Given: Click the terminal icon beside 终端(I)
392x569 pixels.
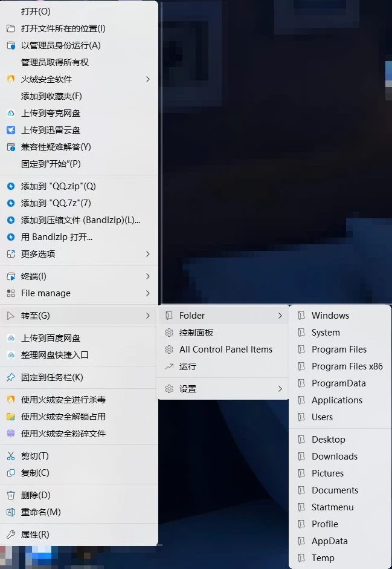Looking at the screenshot, I should 11,276.
